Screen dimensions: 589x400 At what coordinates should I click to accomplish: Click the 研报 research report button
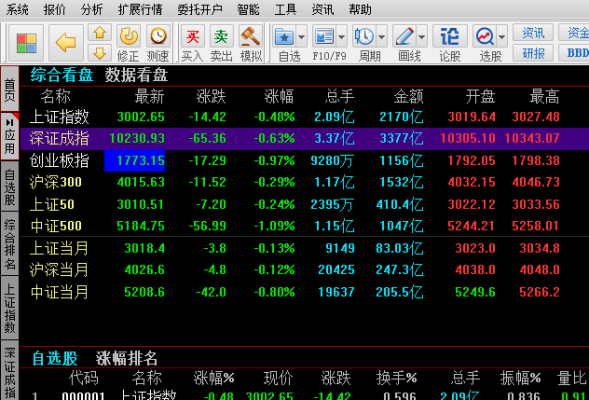pos(533,53)
